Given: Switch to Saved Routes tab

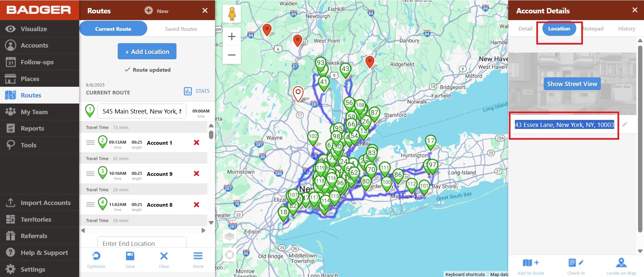Looking at the screenshot, I should pyautogui.click(x=181, y=29).
